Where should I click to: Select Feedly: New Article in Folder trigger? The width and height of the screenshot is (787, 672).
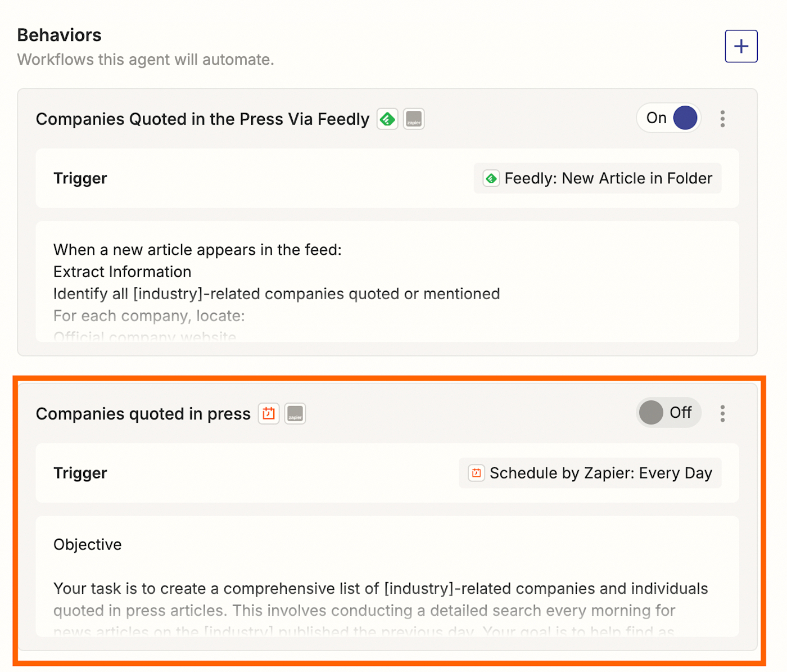pyautogui.click(x=598, y=178)
